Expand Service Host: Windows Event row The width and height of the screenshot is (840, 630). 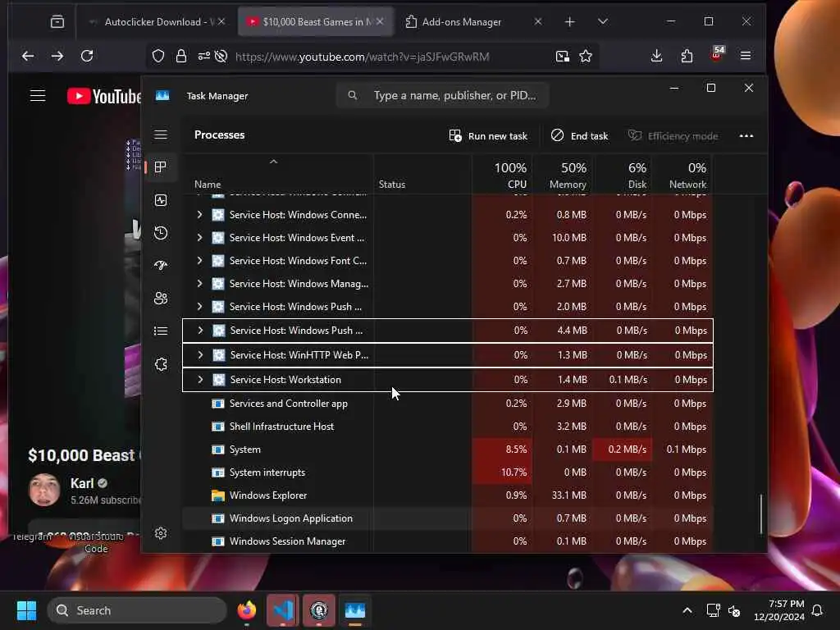coord(200,238)
